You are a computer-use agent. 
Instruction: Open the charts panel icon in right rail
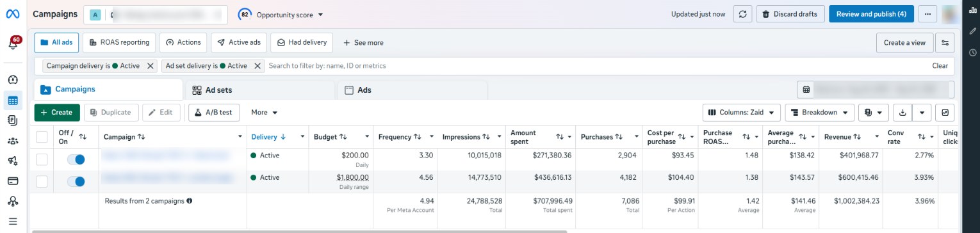point(973,10)
